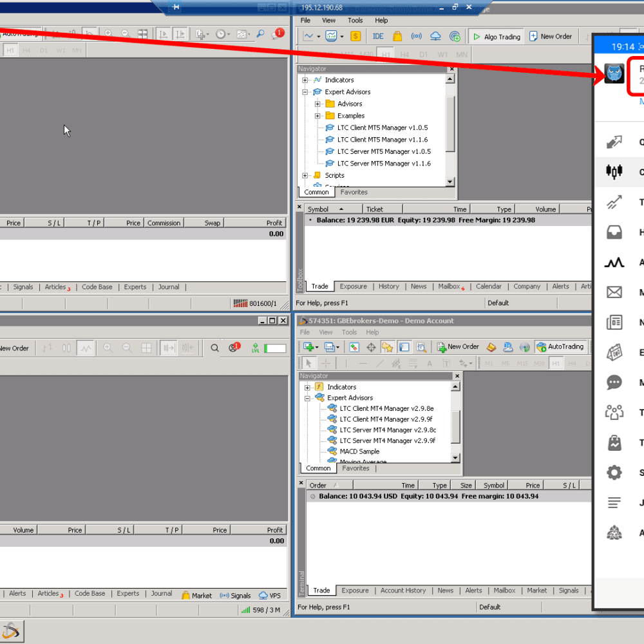Select the text label A tool in MT4
644x644 pixels.
click(x=430, y=363)
